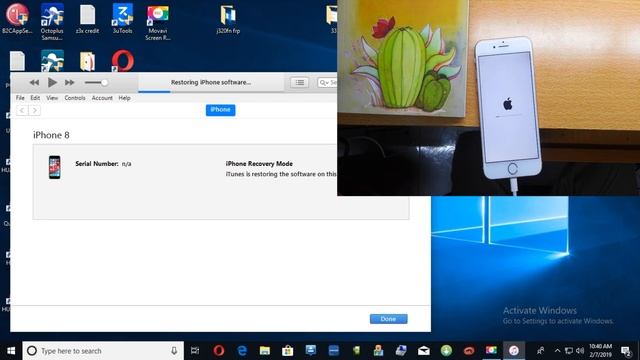
Task: Switch to iTunes in the taskbar
Action: click(514, 351)
